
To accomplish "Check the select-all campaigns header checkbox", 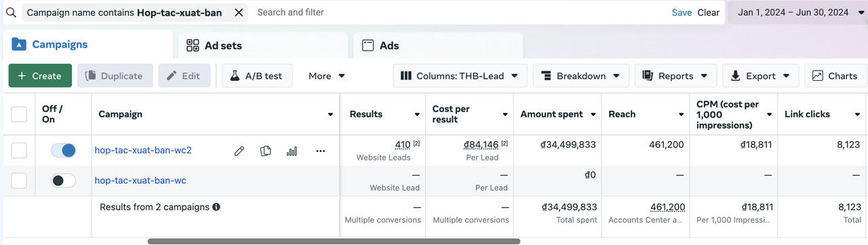I will point(19,114).
